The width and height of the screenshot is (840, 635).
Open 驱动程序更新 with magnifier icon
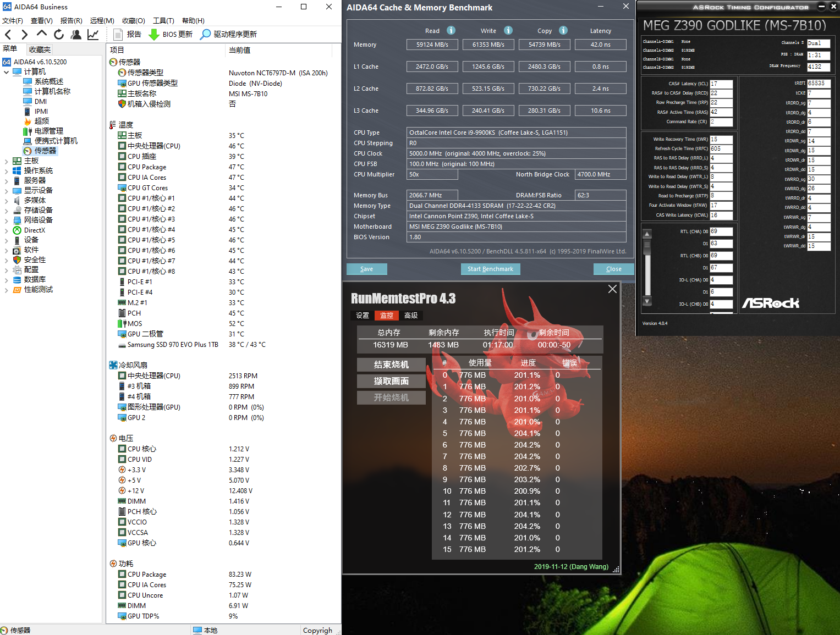pyautogui.click(x=228, y=35)
